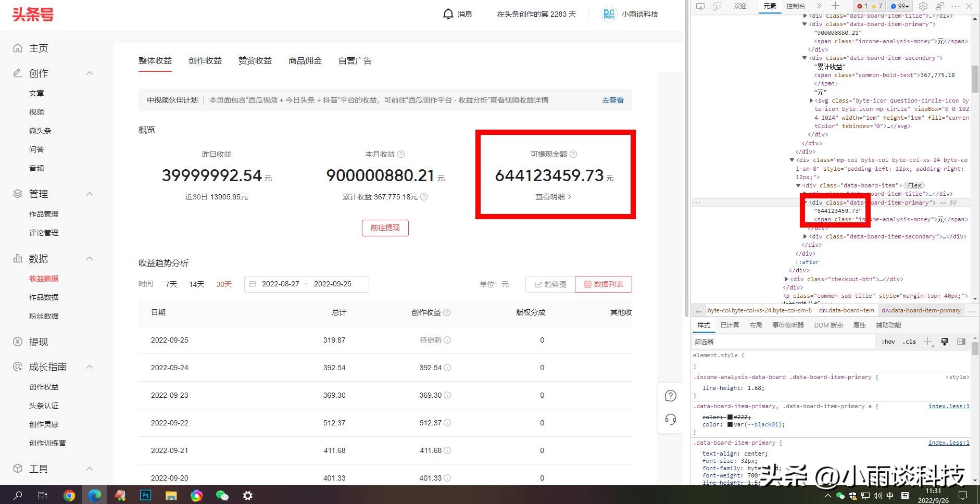Expand the data-board-item-secondary div node
Image resolution: width=980 pixels, height=504 pixels.
805,236
